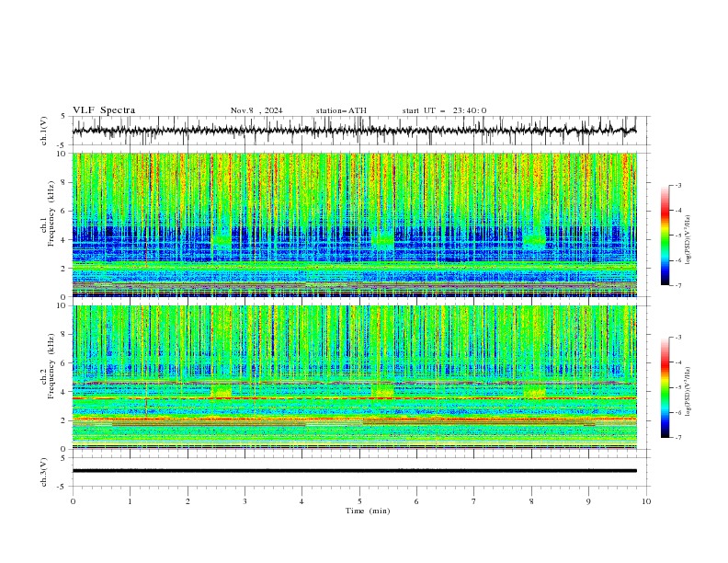Screen dimensions: 728x563
Task: Click the ch.1 frequency axis tick '10'
Action: pos(64,154)
